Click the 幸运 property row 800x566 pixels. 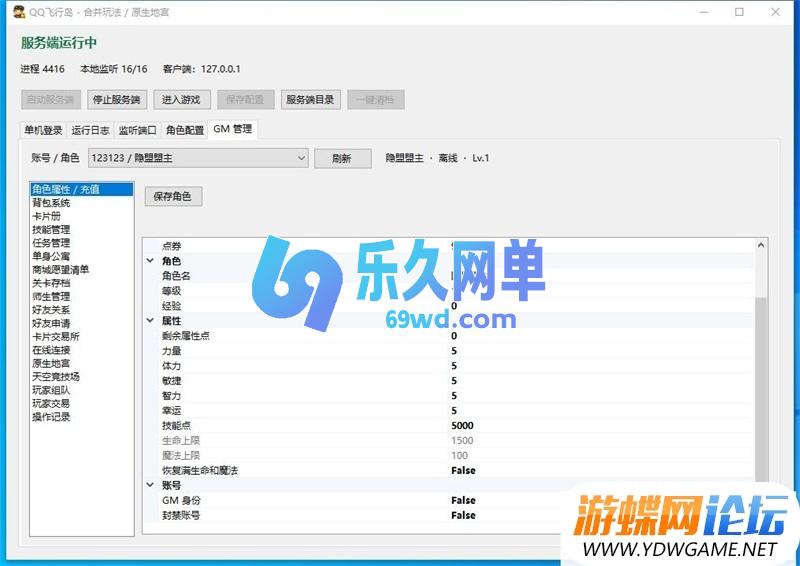(x=449, y=410)
